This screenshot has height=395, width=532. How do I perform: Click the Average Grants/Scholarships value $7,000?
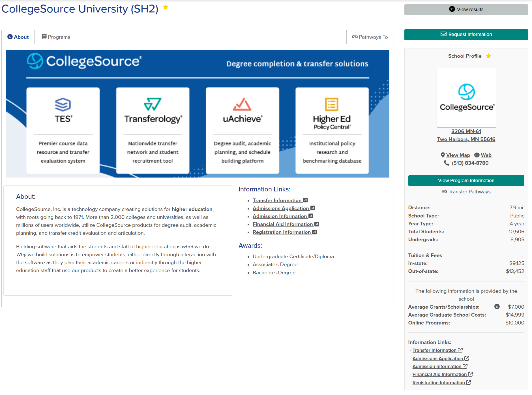point(516,307)
